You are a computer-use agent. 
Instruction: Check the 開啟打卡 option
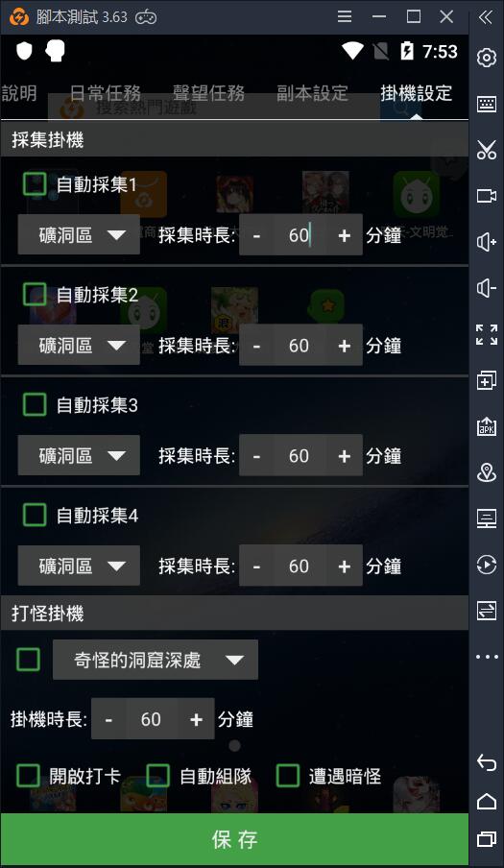(x=28, y=776)
